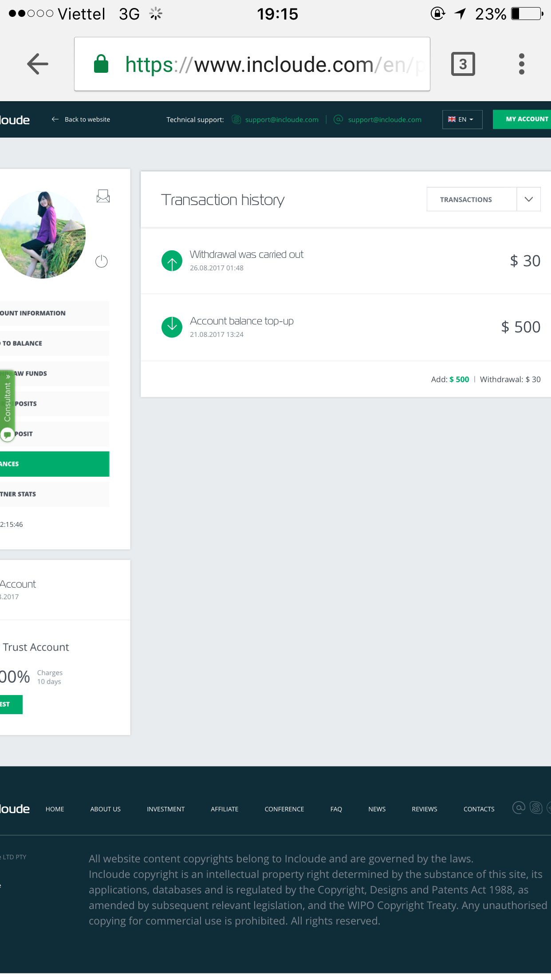Select Account Information sidebar item
Image resolution: width=551 pixels, height=980 pixels.
pyautogui.click(x=53, y=313)
